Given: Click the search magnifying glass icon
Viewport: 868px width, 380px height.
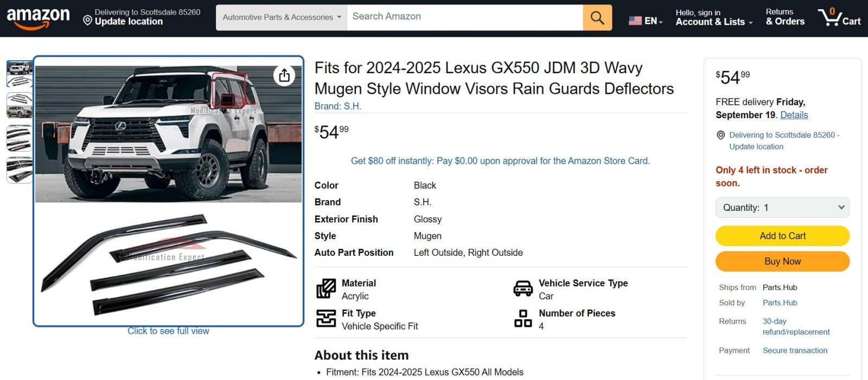Looking at the screenshot, I should 597,17.
